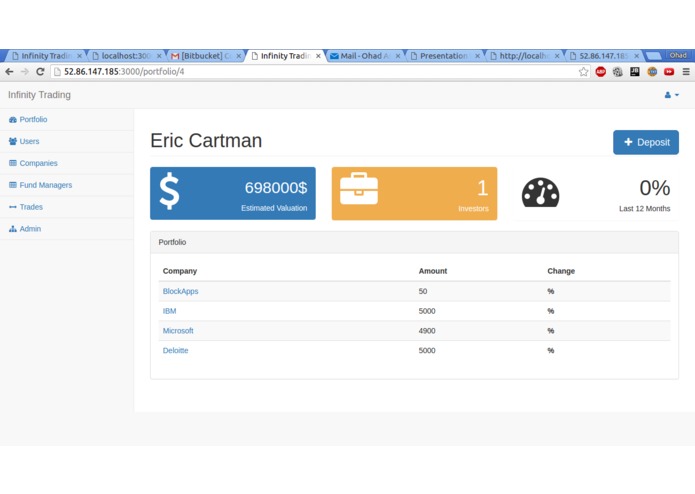The width and height of the screenshot is (695, 494).
Task: Click the Amount column header
Action: pos(433,271)
